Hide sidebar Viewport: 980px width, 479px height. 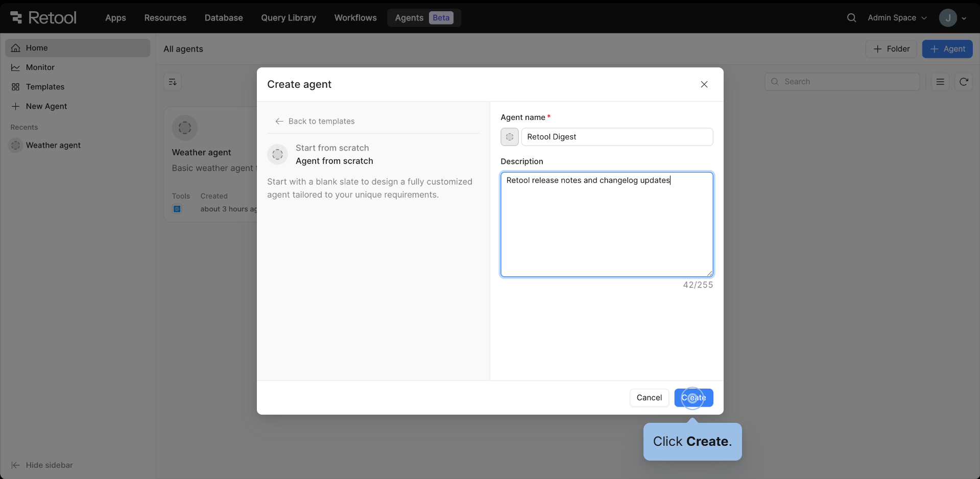click(x=42, y=465)
